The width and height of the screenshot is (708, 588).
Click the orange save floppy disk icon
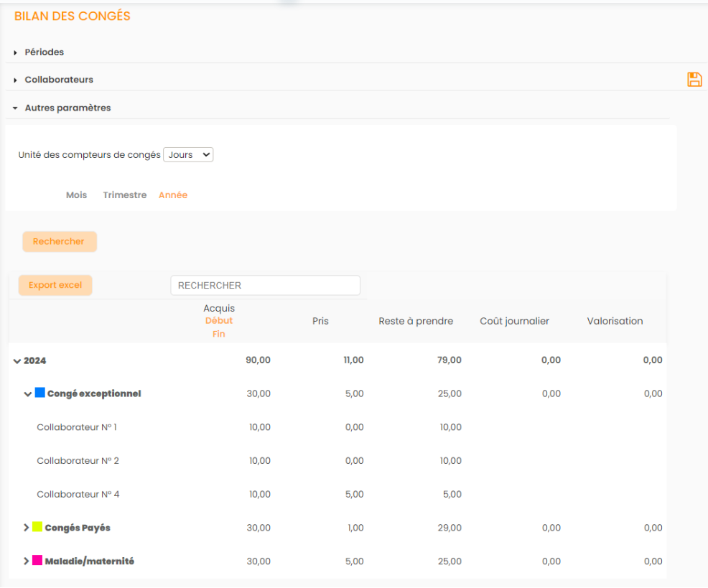694,80
